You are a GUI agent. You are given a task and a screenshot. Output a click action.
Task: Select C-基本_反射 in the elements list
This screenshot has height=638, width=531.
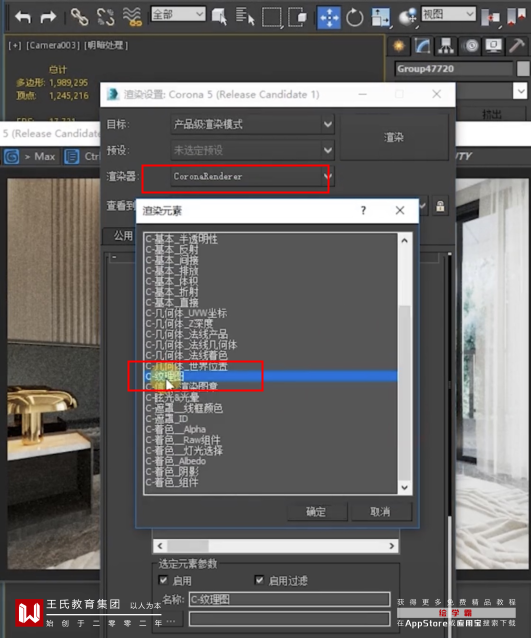click(172, 249)
